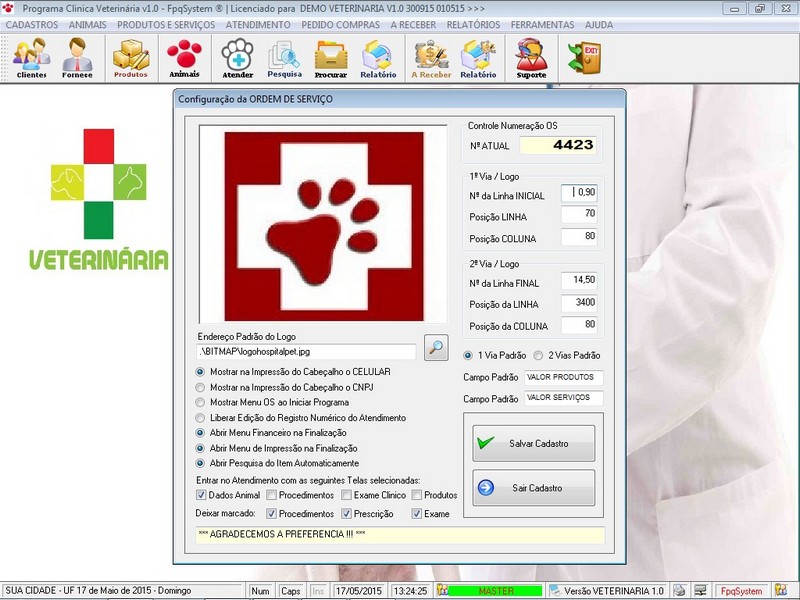Click 2ª Via Posição da COLUNA field
Screen dimensions: 800x600
coord(579,325)
